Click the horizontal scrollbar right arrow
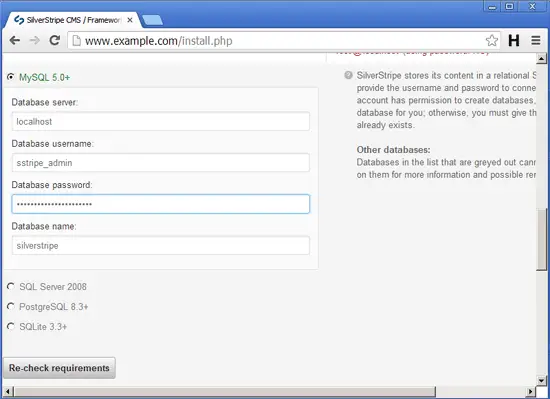Image resolution: width=550 pixels, height=399 pixels. coord(530,391)
